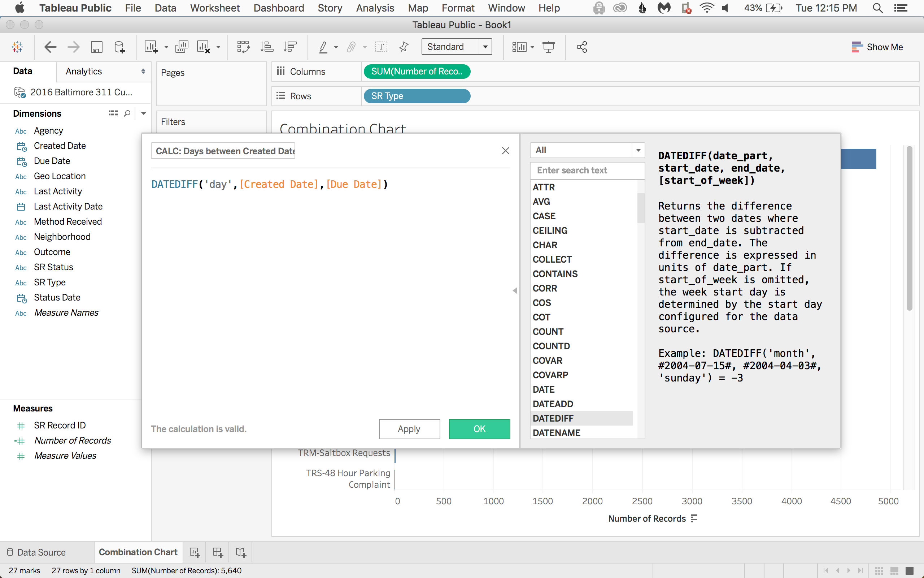Open the Dimensions pane dropdown menu
The image size is (924, 578).
click(144, 113)
